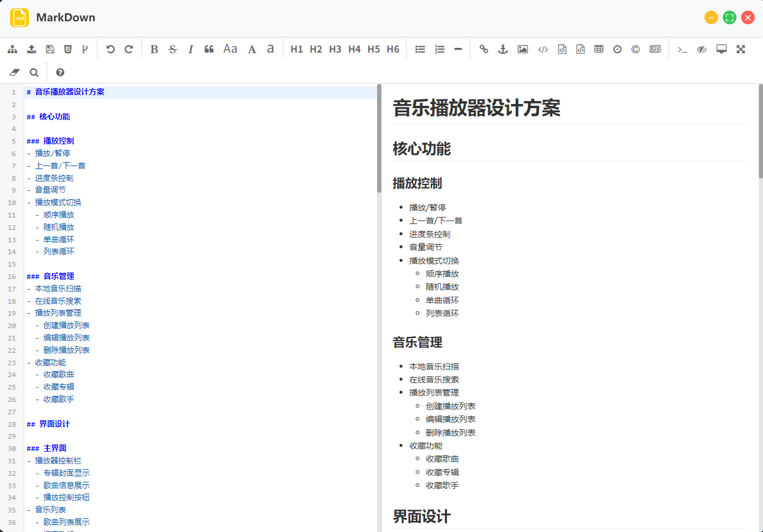Click the sitemap structure toolbar icon
This screenshot has height=532, width=763.
tap(12, 50)
